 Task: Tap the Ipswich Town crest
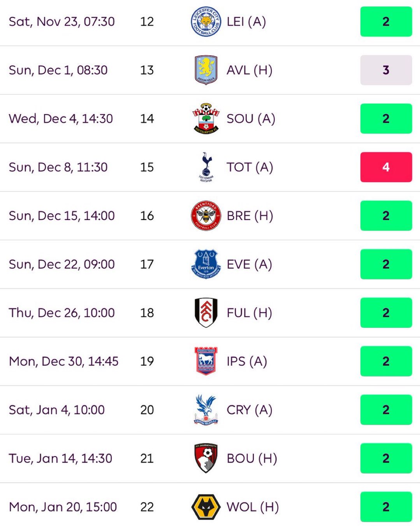point(206,361)
